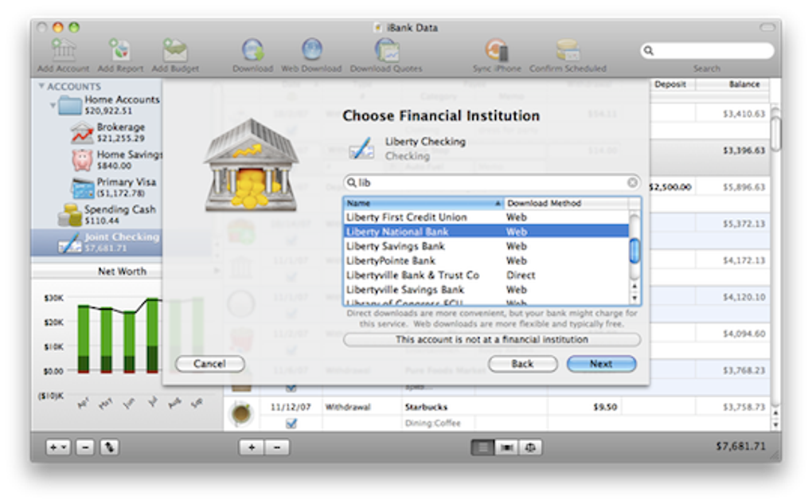Screen dimensions: 812x504
Task: Add a transaction with plus button
Action: (252, 447)
